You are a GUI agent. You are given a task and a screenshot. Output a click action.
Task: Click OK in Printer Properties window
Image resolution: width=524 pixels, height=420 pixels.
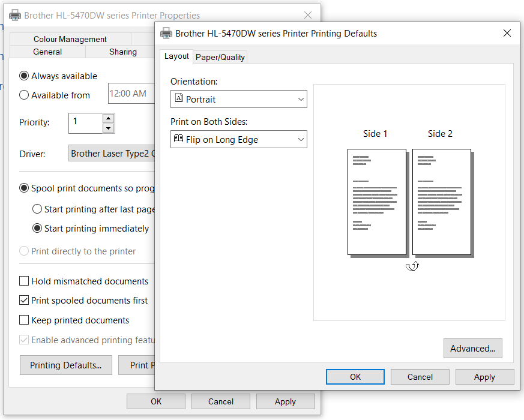click(x=156, y=401)
